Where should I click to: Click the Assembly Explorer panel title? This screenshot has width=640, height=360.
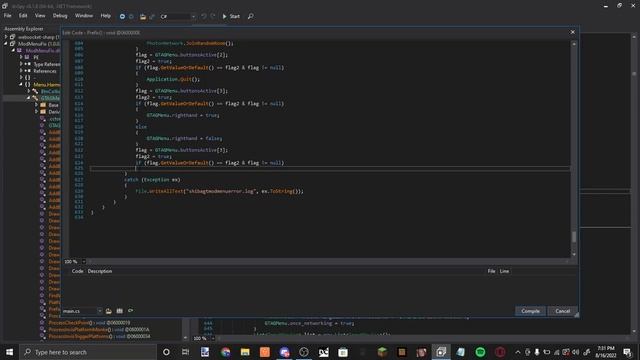pyautogui.click(x=24, y=29)
